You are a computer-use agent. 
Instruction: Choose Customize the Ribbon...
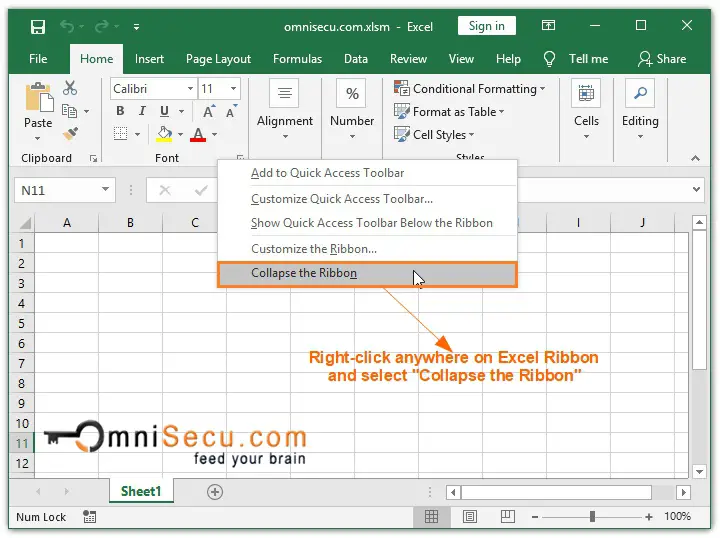tap(367, 249)
